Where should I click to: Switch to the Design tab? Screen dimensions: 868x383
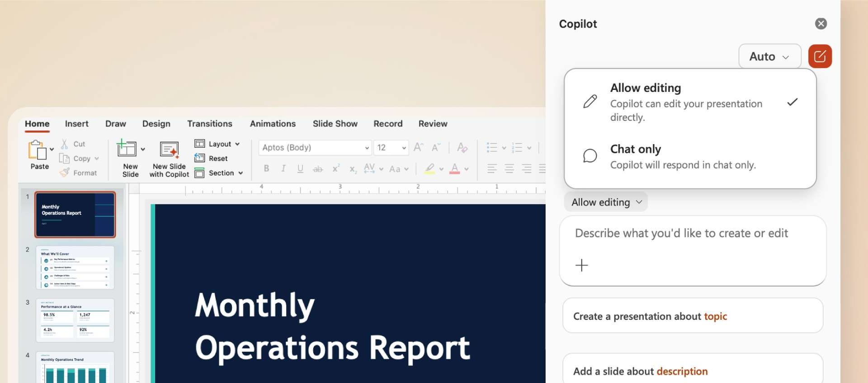point(156,124)
